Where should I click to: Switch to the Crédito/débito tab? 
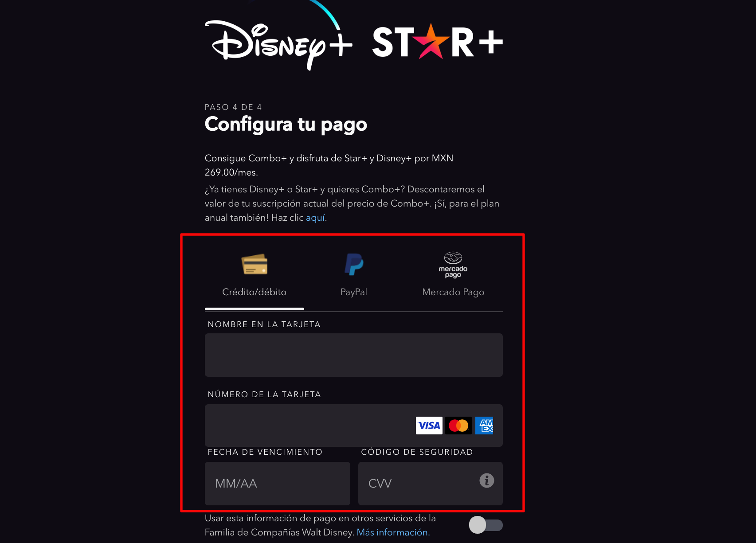[255, 292]
